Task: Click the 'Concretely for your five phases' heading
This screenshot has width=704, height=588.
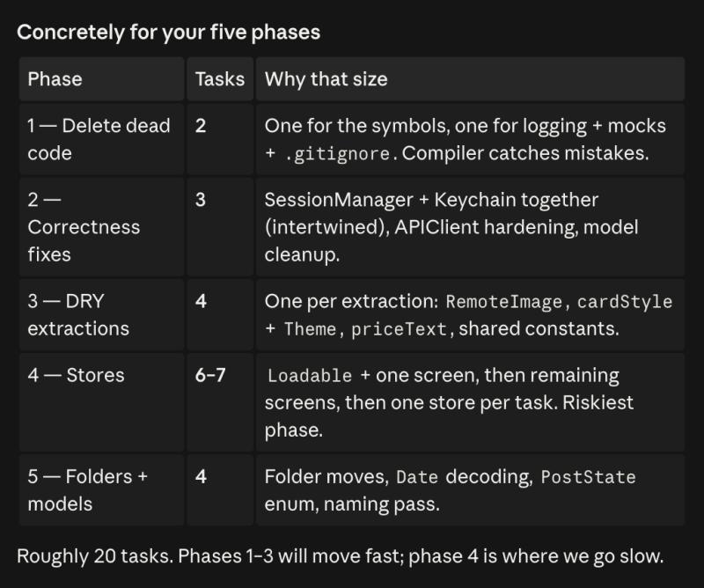Action: coord(168,33)
